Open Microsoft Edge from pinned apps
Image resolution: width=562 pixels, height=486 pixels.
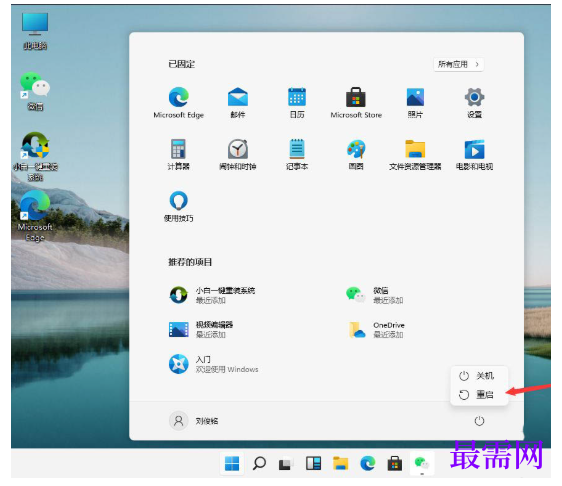click(x=178, y=102)
